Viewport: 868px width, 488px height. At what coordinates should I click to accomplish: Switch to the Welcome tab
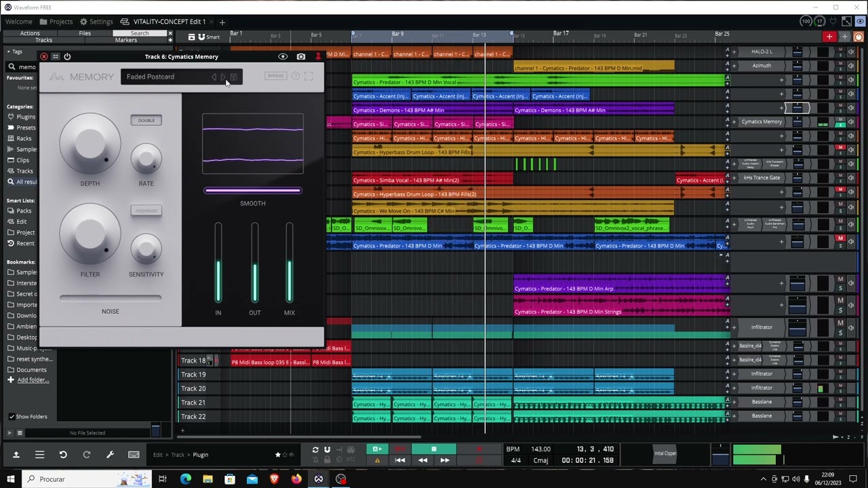(x=19, y=22)
